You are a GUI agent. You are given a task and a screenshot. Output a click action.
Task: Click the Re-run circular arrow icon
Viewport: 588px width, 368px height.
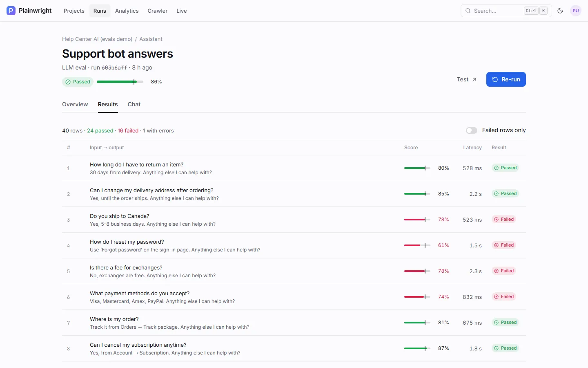(x=495, y=79)
